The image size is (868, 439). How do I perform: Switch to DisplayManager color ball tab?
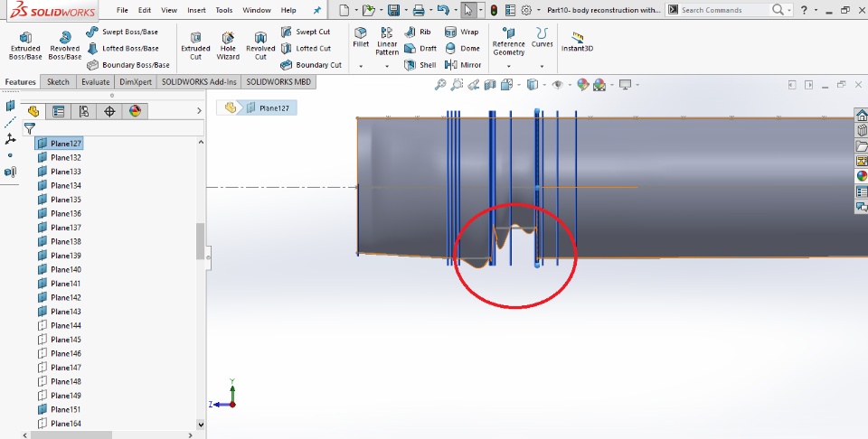(x=135, y=111)
